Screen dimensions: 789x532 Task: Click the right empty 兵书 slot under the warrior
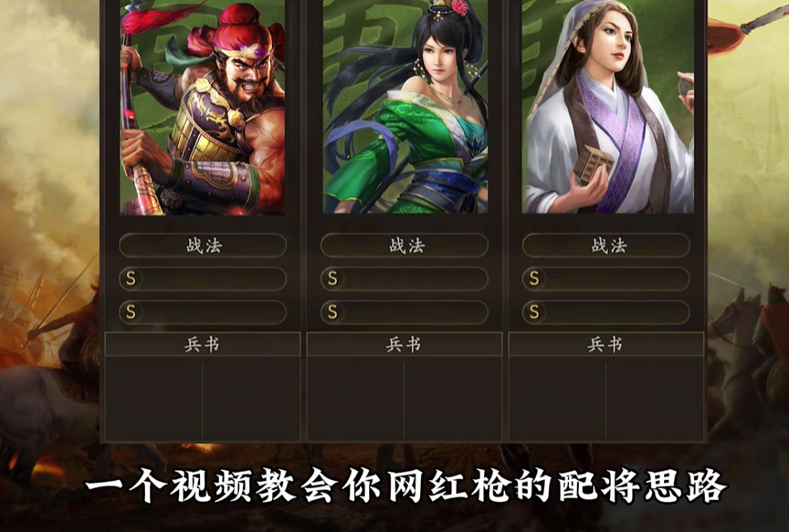pyautogui.click(x=251, y=399)
